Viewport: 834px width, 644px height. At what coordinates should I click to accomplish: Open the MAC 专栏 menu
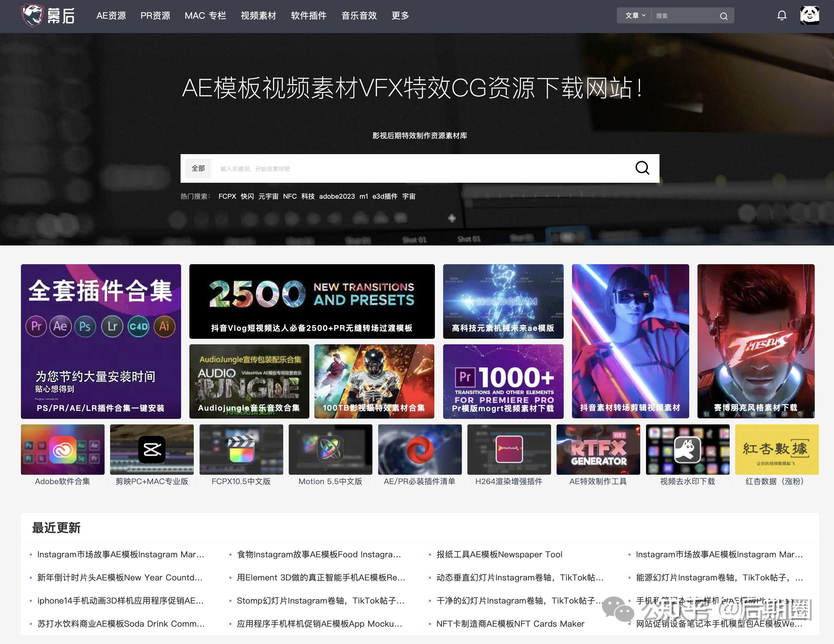click(x=205, y=16)
